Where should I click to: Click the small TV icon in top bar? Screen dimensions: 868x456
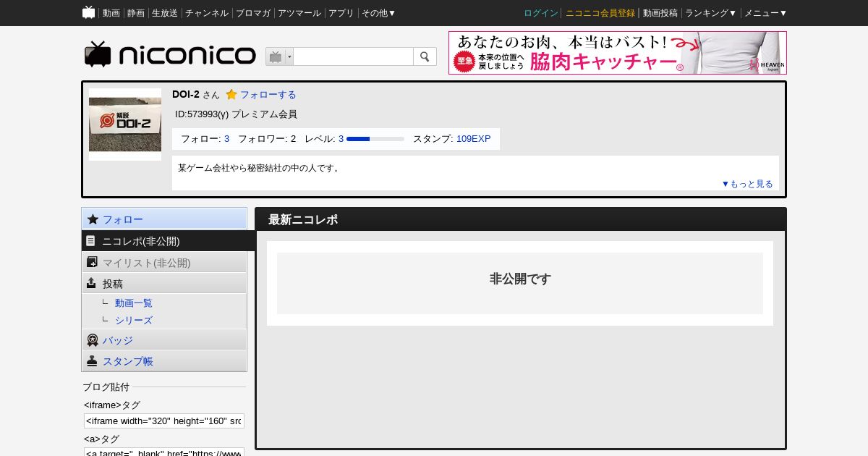point(88,12)
